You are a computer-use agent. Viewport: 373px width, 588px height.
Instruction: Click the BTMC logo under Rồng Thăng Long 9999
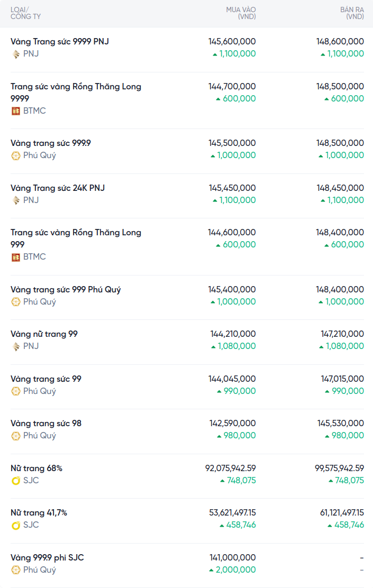pyautogui.click(x=16, y=111)
